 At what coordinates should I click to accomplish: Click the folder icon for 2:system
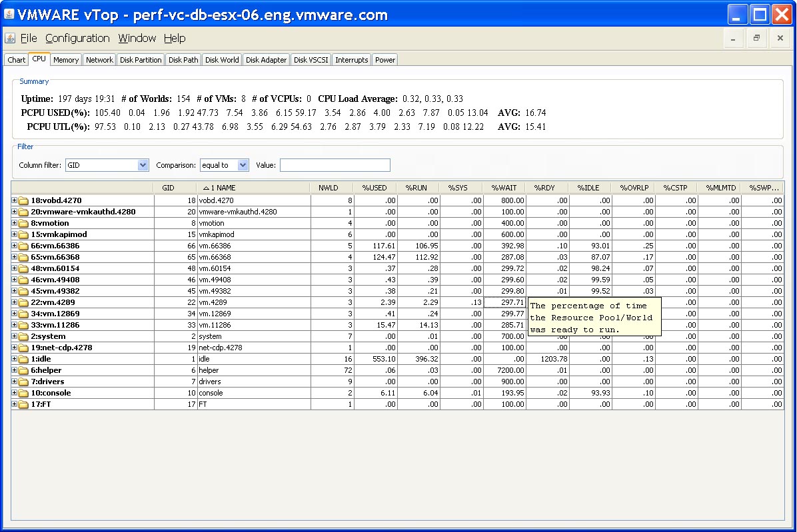(23, 336)
